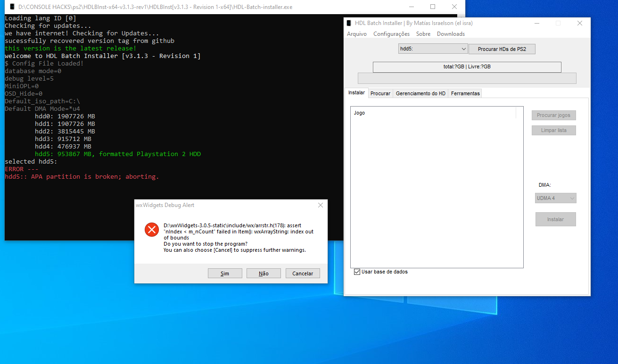Image resolution: width=618 pixels, height=364 pixels.
Task: Click the 'this version is the latest release!' line
Action: tap(71, 49)
